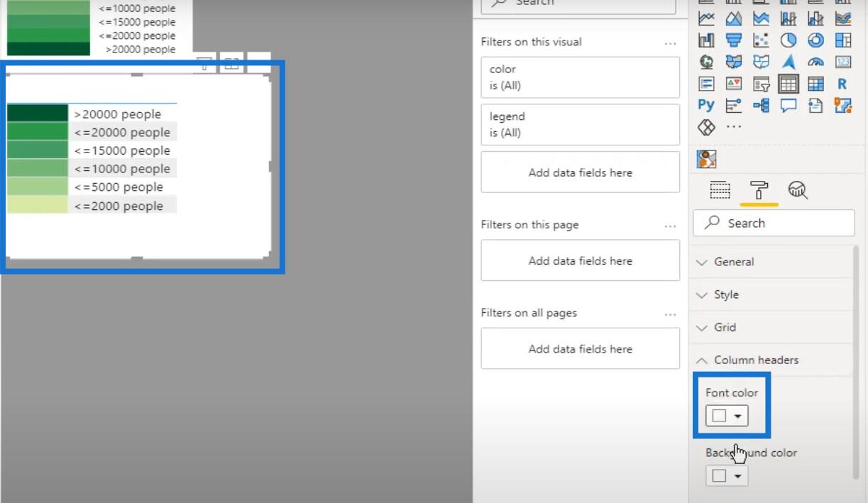The height and width of the screenshot is (503, 868).
Task: Click the Font color white swatch
Action: (x=719, y=416)
